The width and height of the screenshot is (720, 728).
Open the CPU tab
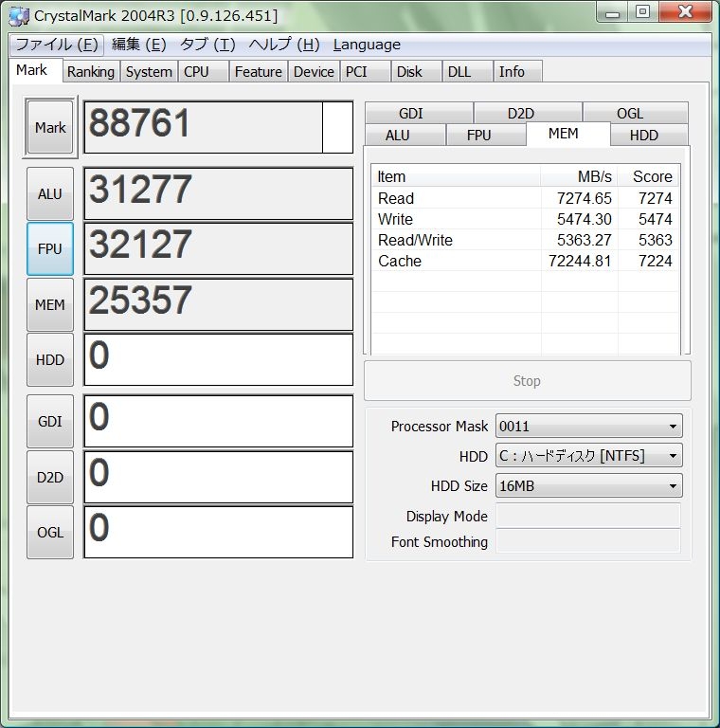(203, 72)
